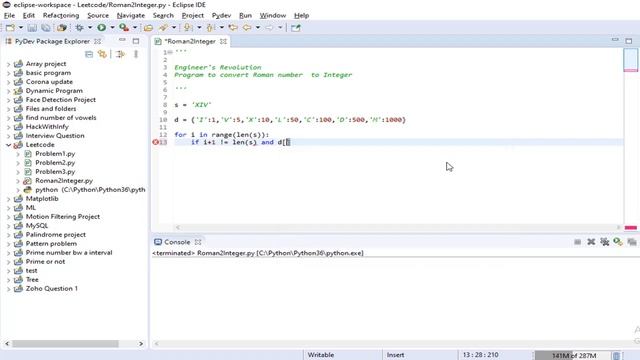This screenshot has width=640, height=360.
Task: Click the Previous Annotation toolbar icon
Action: tap(211, 28)
